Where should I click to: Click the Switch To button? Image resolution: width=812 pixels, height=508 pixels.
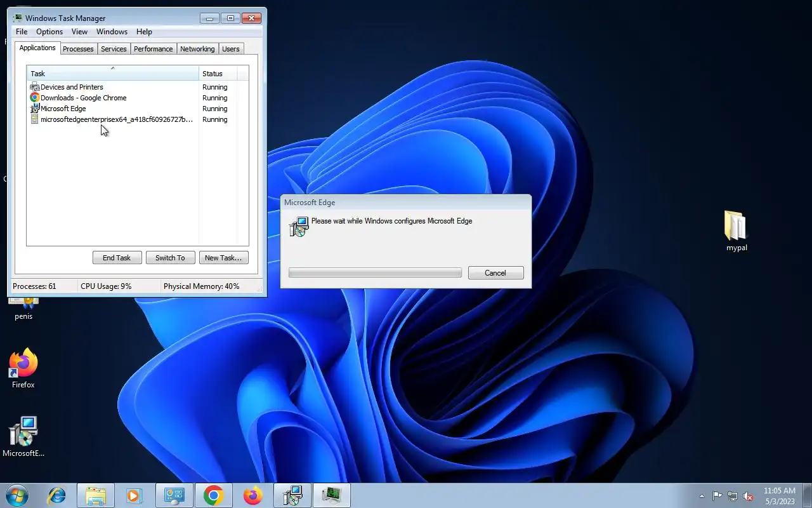(x=170, y=257)
